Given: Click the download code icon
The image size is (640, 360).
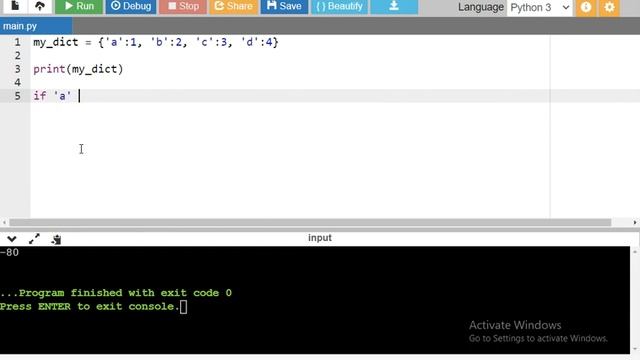Looking at the screenshot, I should 394,7.
